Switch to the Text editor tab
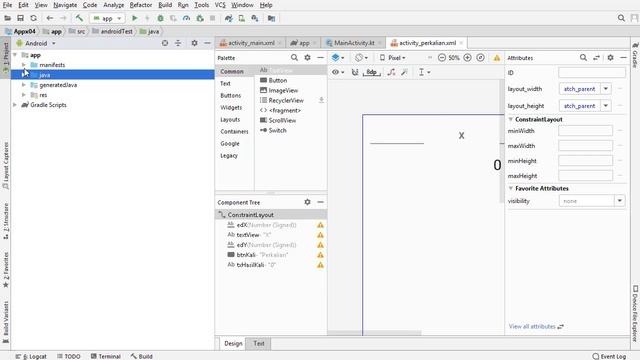The width and height of the screenshot is (640, 360). coord(259,344)
